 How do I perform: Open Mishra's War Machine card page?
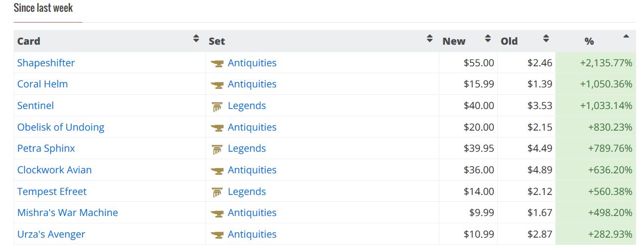coord(68,213)
